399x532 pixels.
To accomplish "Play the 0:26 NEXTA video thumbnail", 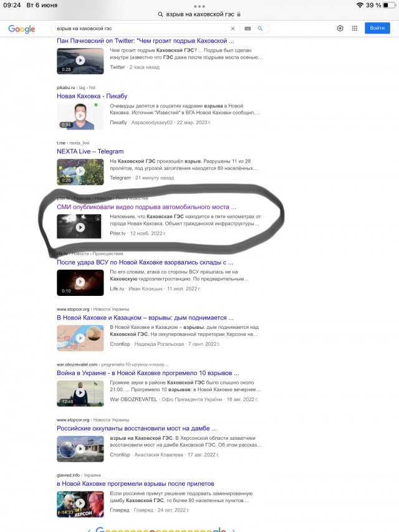I will (x=80, y=172).
